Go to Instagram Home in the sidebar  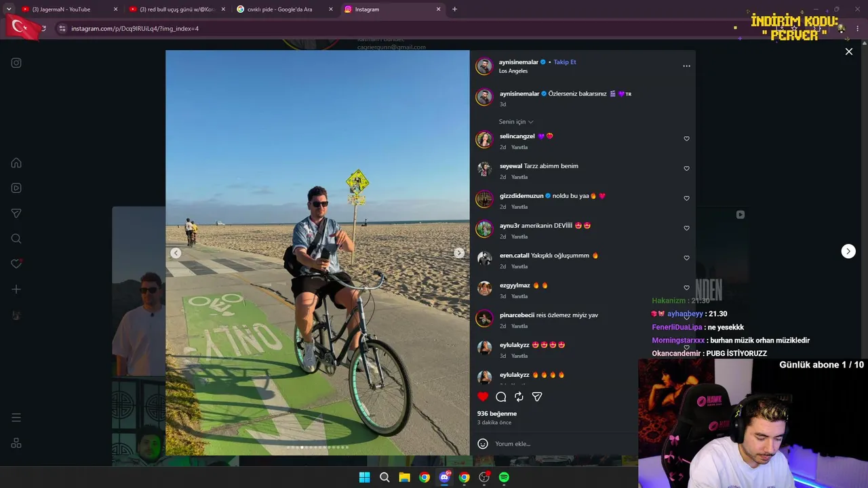[x=16, y=163]
